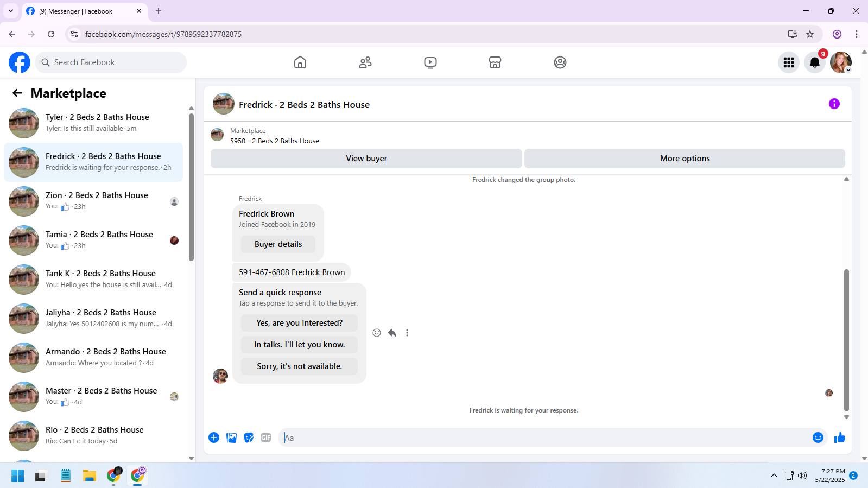Open Facebook home feed icon

pos(300,62)
